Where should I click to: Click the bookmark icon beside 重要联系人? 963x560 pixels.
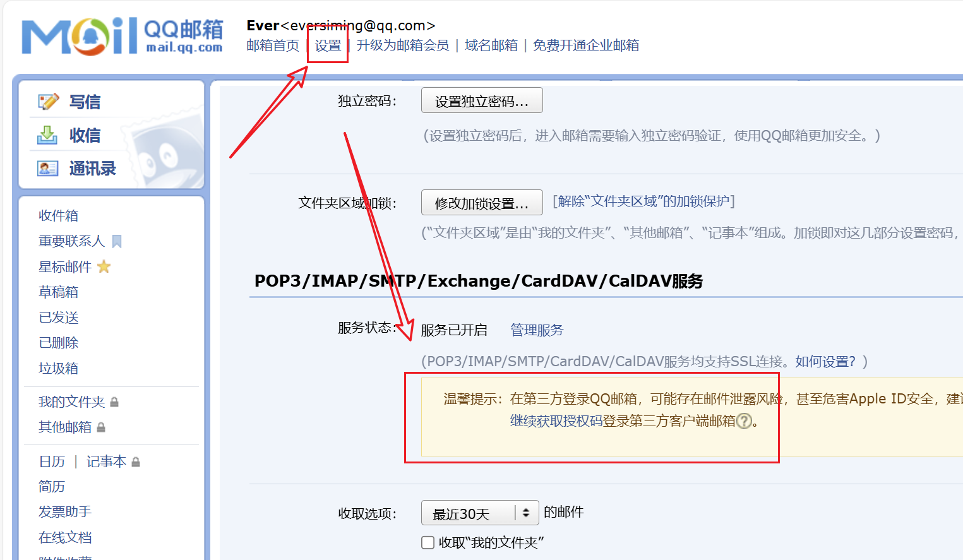pyautogui.click(x=117, y=241)
